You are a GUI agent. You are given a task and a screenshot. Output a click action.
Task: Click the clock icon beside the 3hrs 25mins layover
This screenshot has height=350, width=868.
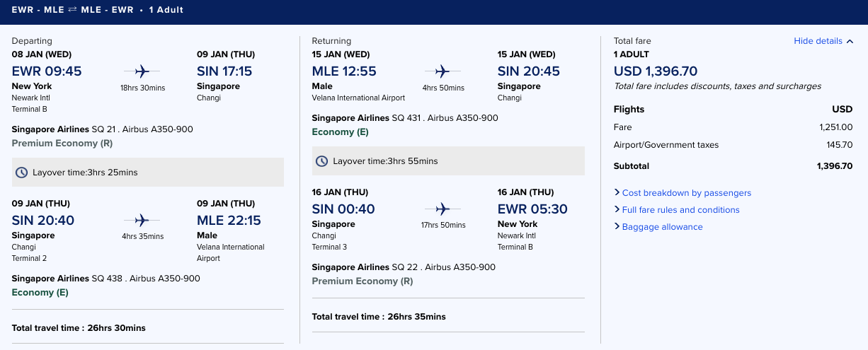[22, 173]
